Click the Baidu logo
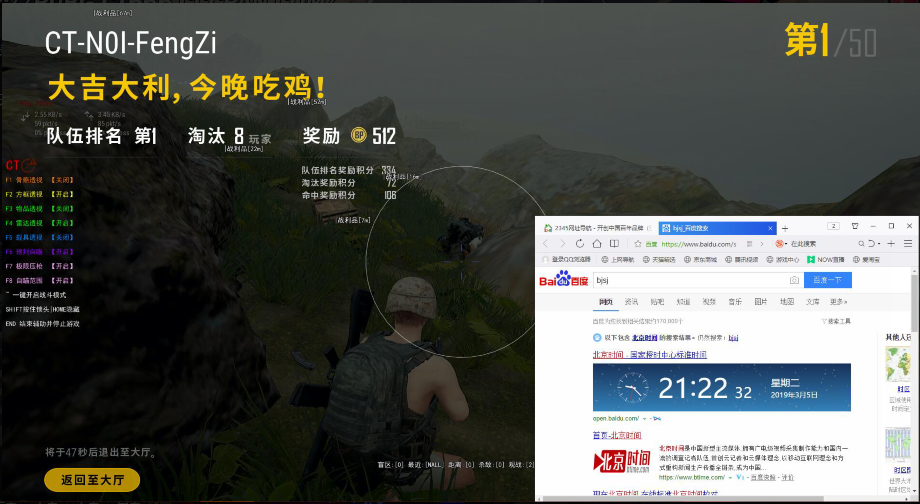This screenshot has height=504, width=920. 564,279
